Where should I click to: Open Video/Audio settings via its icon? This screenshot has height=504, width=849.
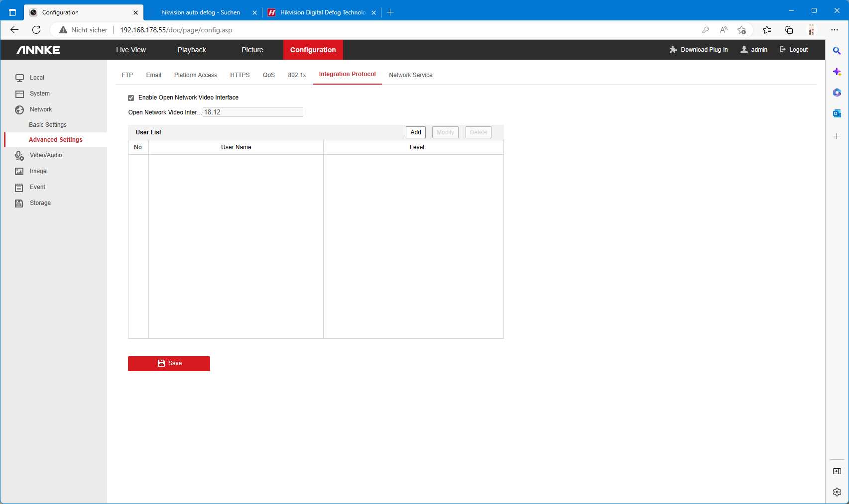point(19,156)
